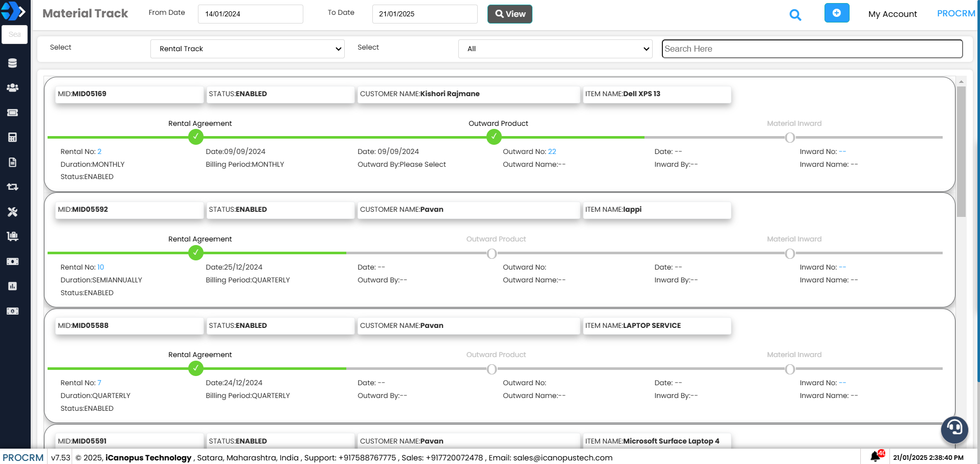Click the View button
The height and width of the screenshot is (464, 980).
[509, 14]
